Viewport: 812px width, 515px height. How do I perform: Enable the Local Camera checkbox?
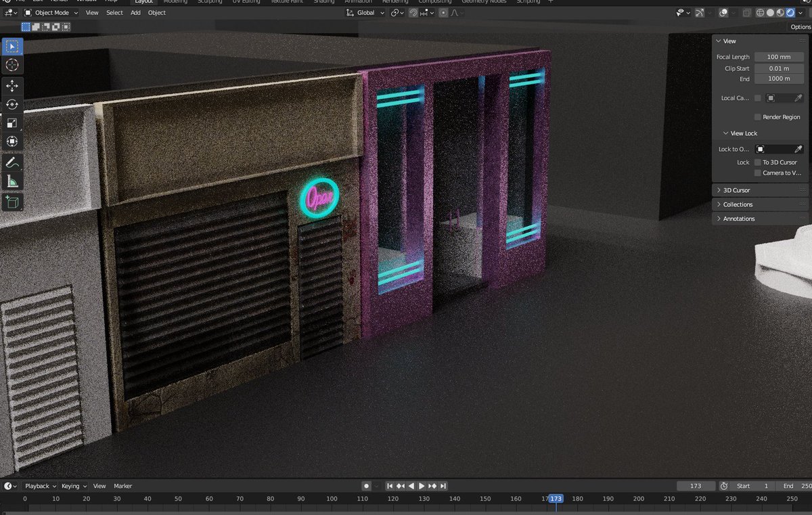click(758, 98)
